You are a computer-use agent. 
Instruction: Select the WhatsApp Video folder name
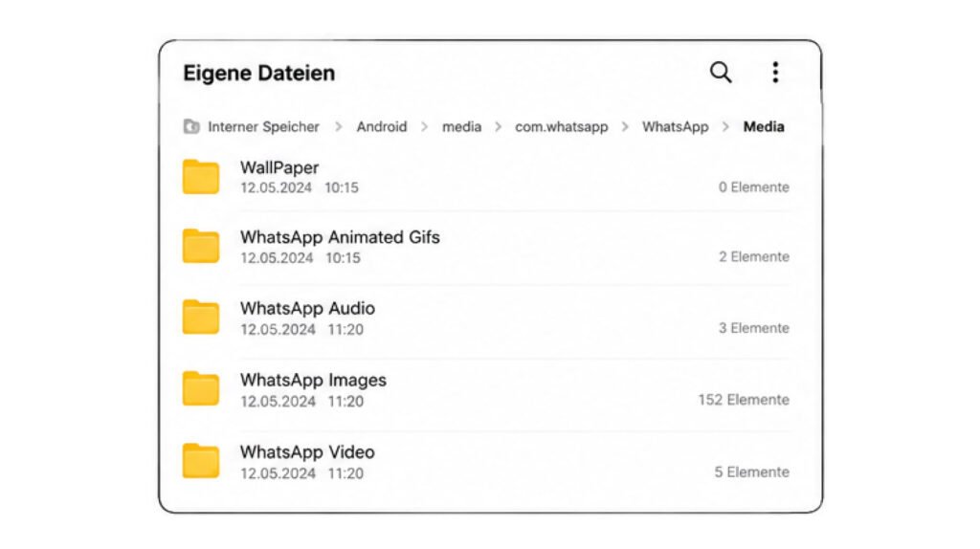point(307,452)
